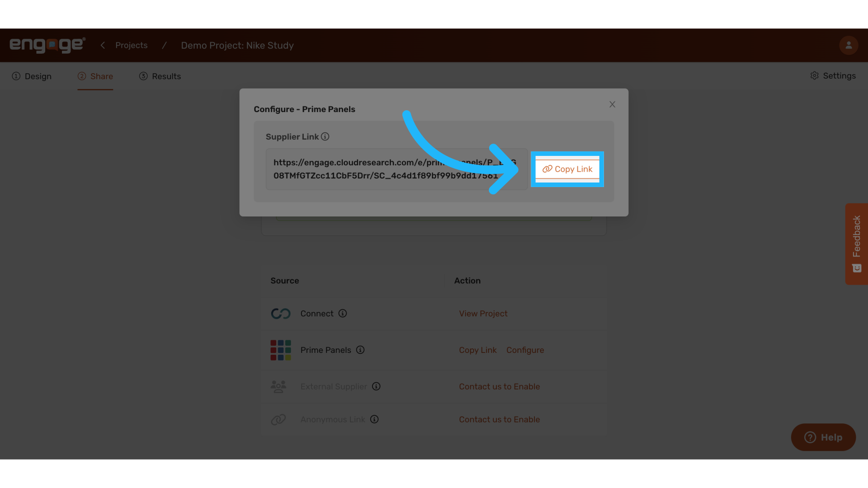Switch to the Design tab
The width and height of the screenshot is (868, 488).
coord(32,76)
